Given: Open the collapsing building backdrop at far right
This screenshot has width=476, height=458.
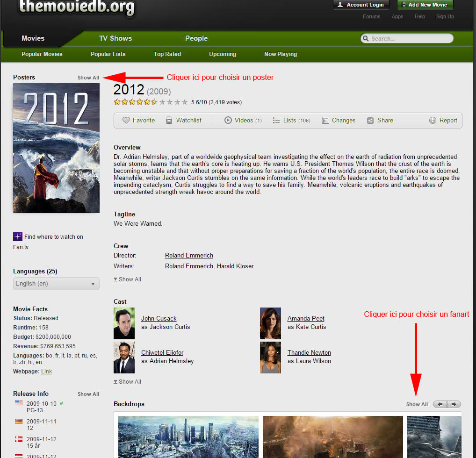Looking at the screenshot, I should (x=434, y=437).
